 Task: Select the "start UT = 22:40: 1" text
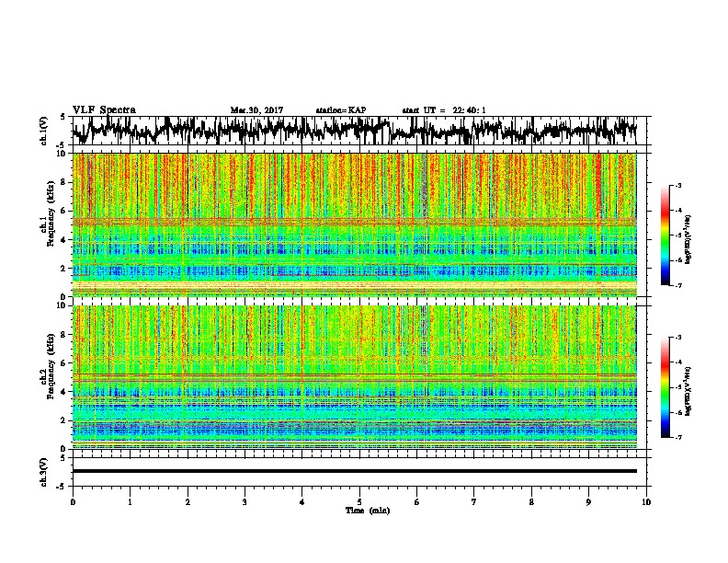444,110
